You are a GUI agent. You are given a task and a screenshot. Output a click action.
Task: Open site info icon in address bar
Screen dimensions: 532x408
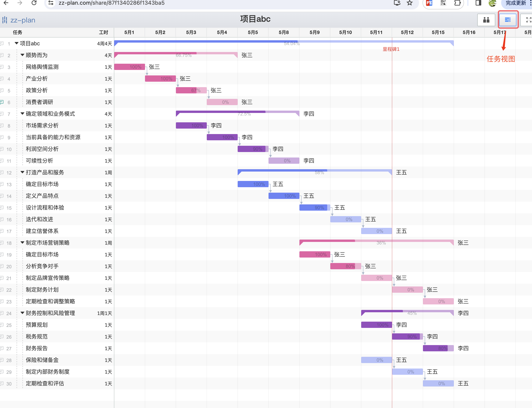pos(51,3)
